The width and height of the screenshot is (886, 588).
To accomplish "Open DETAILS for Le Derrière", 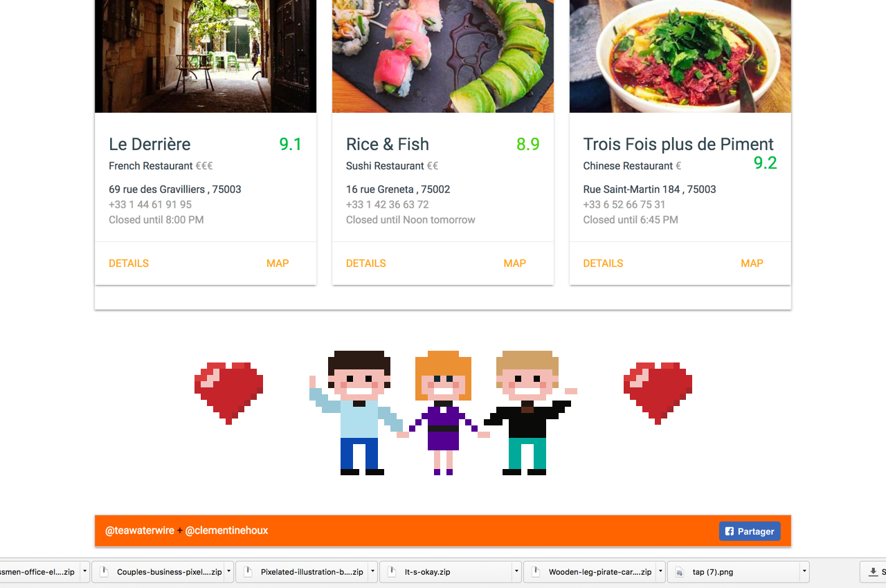I will [x=129, y=264].
